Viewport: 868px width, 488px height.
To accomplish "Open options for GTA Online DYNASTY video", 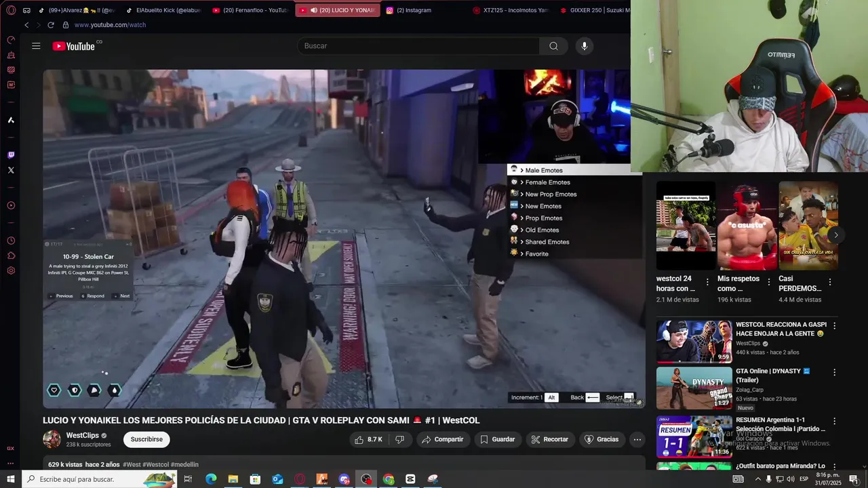I will [834, 372].
